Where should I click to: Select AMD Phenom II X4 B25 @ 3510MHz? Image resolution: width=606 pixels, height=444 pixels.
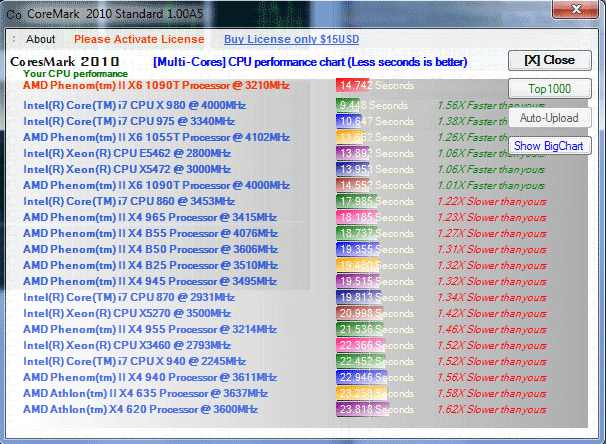pos(150,265)
